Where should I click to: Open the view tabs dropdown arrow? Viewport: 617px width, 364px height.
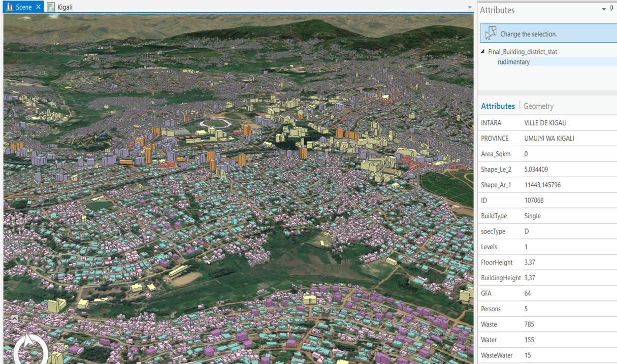pos(470,8)
